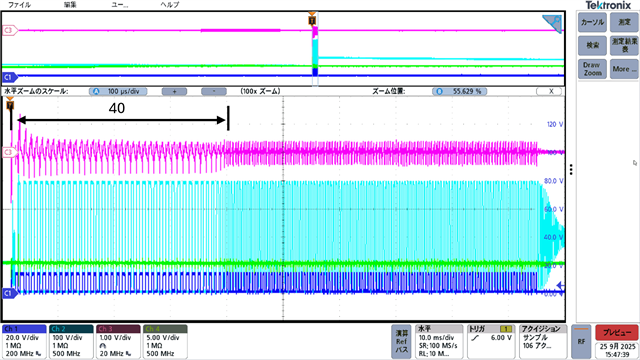Open the トリガ trigger settings badge
640x360 pixels.
click(x=490, y=342)
